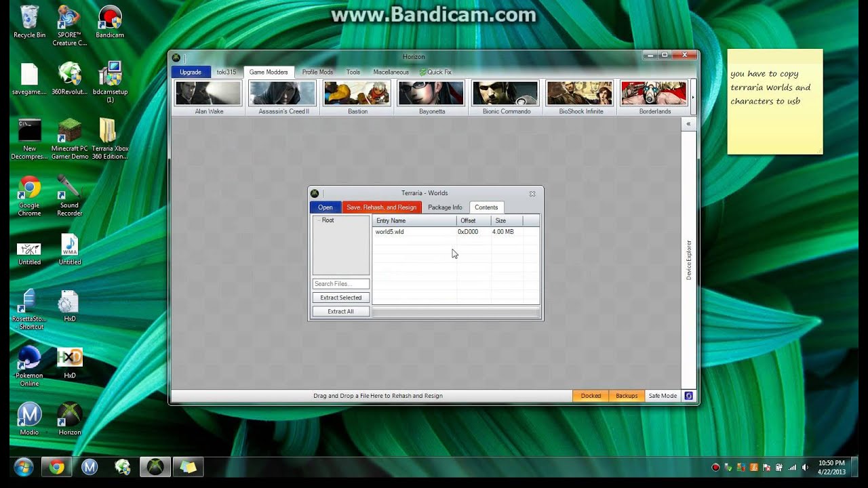868x488 pixels.
Task: Open the Bayonetta game modder
Action: tap(432, 98)
